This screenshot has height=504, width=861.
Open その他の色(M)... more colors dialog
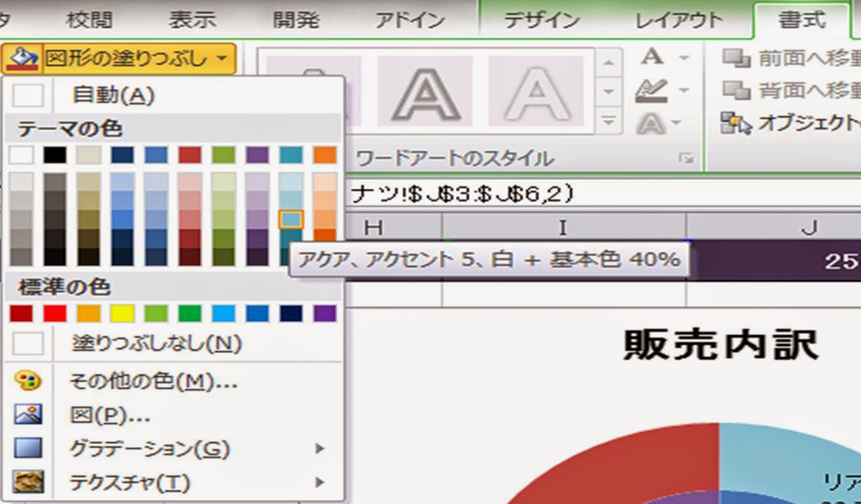coord(173,381)
